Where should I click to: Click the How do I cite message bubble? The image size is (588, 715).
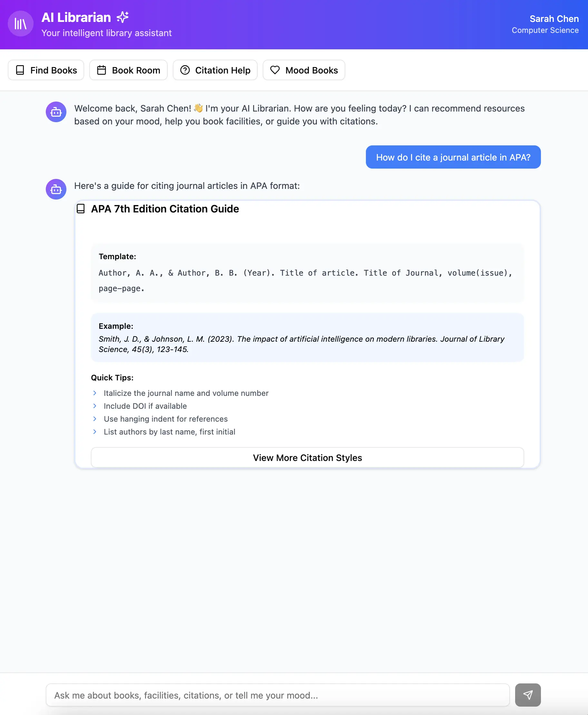(453, 157)
